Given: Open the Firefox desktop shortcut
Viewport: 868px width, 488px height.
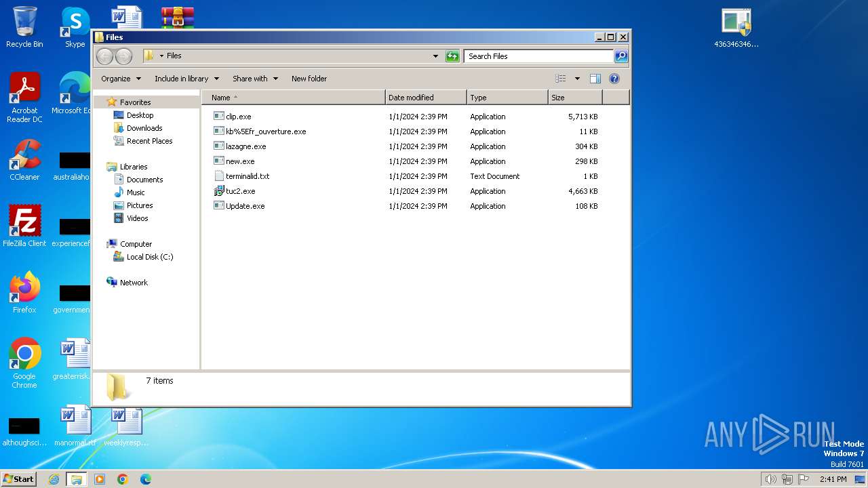Looking at the screenshot, I should [24, 293].
